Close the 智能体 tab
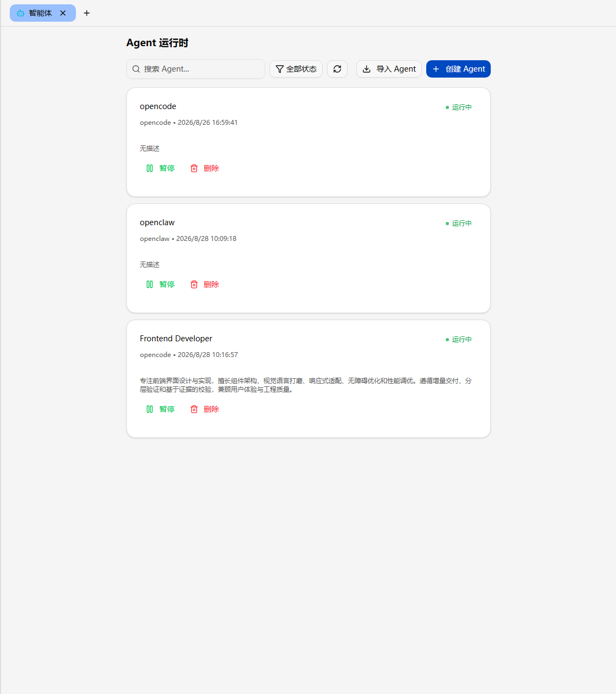Screen dimensions: 616x694 click(63, 13)
